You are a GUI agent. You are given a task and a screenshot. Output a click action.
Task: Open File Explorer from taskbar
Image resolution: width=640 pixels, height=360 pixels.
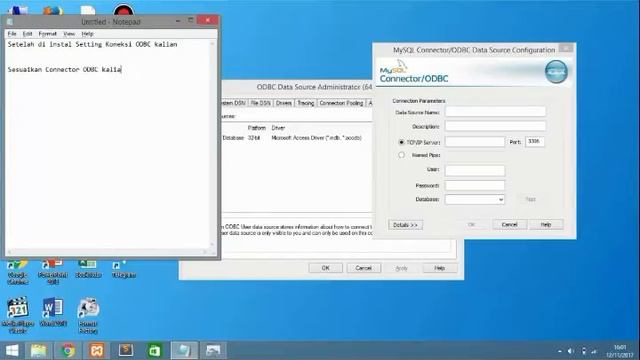(39, 350)
